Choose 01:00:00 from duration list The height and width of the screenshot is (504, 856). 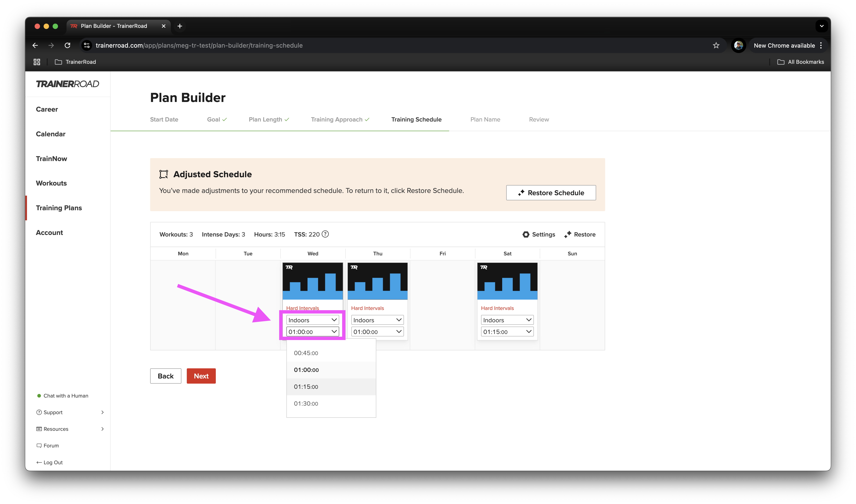click(x=331, y=370)
